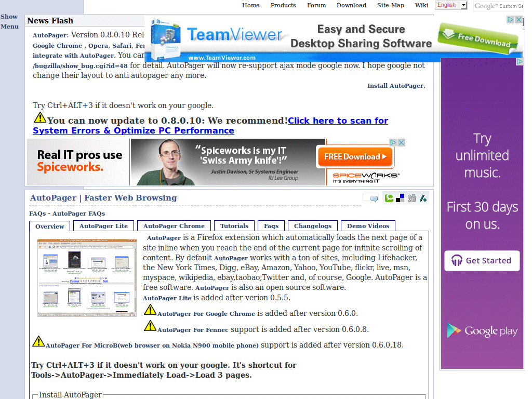This screenshot has height=399, width=532.
Task: Click AdChoices icon on Spiceworks ad
Action: [393, 142]
